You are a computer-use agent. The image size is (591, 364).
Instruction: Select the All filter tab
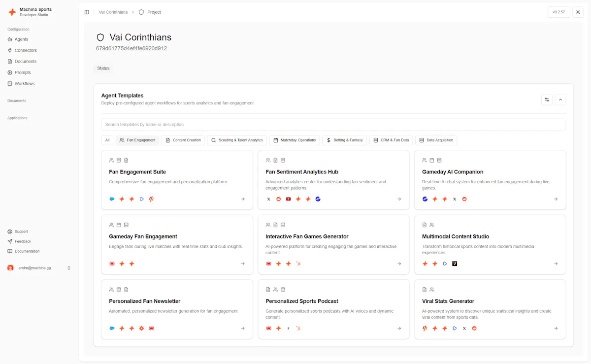107,140
